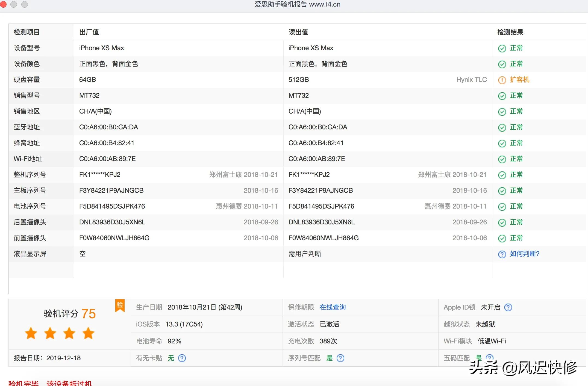Select read mainboard serial F3Y84221P9AJNGCB
The image size is (588, 386).
click(x=321, y=191)
